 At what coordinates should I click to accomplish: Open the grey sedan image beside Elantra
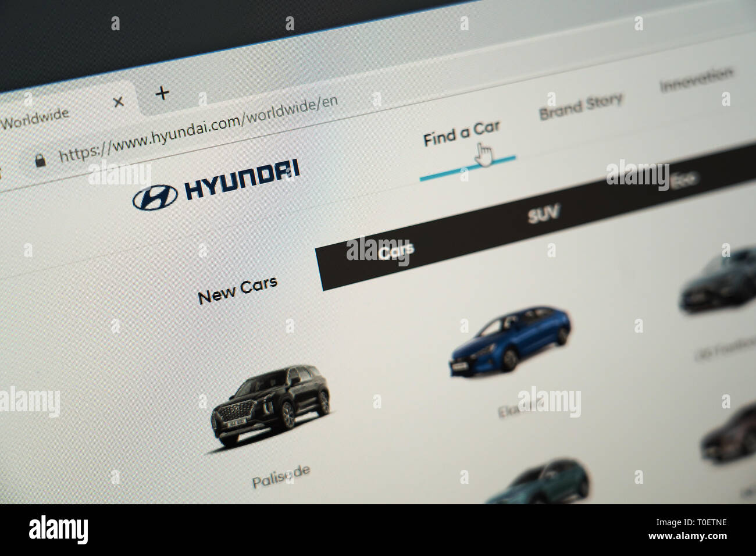pos(718,281)
